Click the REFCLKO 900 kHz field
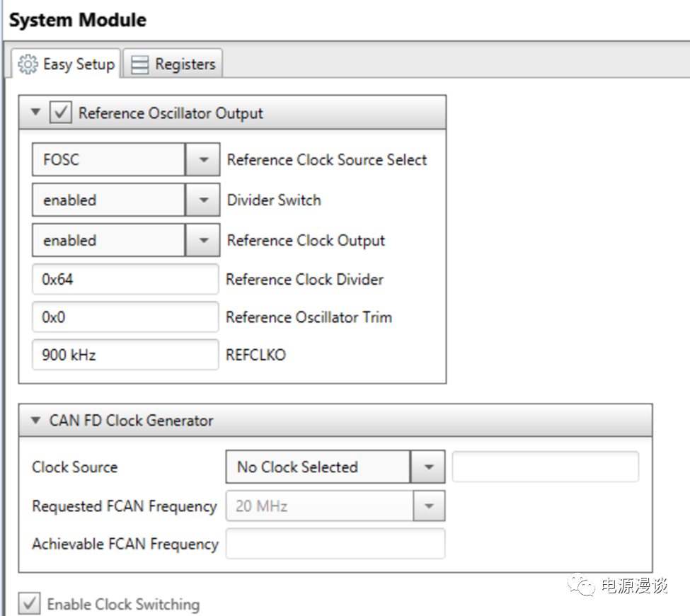Screen dimensions: 690x616 point(125,355)
